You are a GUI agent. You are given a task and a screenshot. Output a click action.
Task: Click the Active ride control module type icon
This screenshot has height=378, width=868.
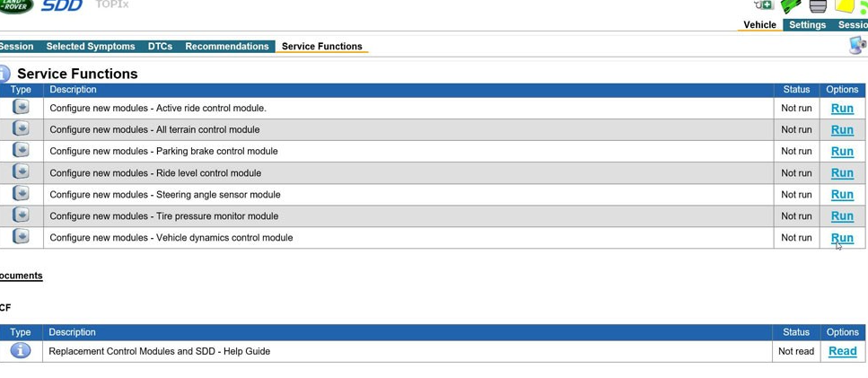[x=21, y=108]
